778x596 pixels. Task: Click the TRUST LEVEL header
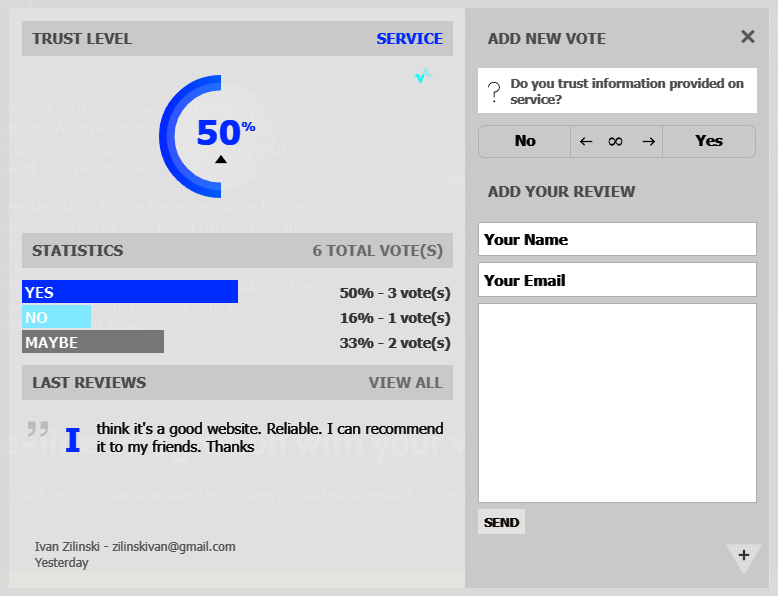82,39
